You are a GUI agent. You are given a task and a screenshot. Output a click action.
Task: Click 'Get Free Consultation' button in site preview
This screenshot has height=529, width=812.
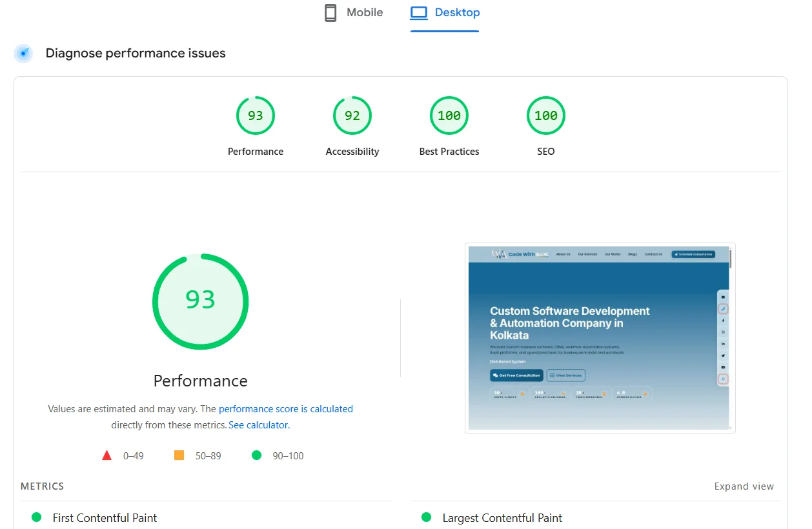(x=516, y=375)
